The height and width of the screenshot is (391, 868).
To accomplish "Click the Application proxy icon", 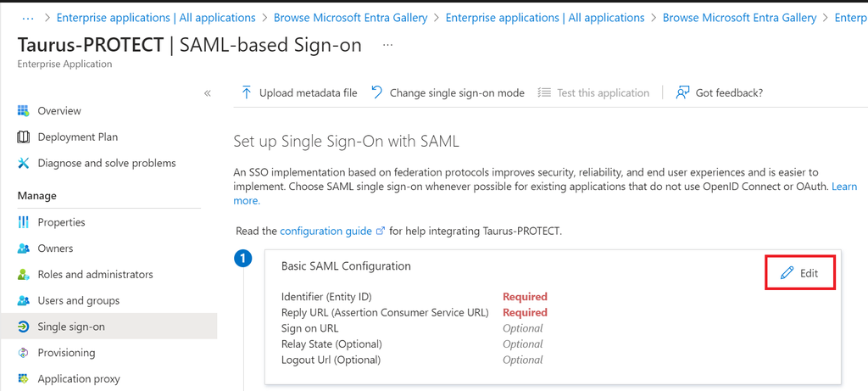I will click(24, 379).
